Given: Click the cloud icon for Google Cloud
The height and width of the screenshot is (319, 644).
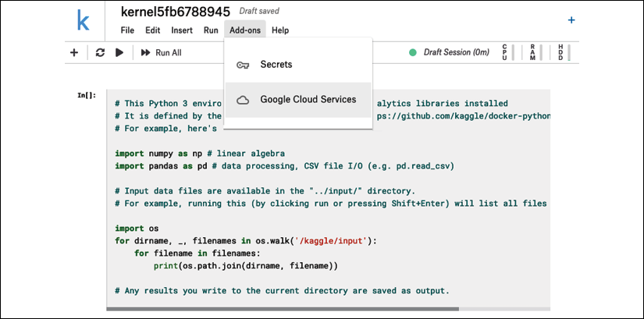Looking at the screenshot, I should coord(243,100).
